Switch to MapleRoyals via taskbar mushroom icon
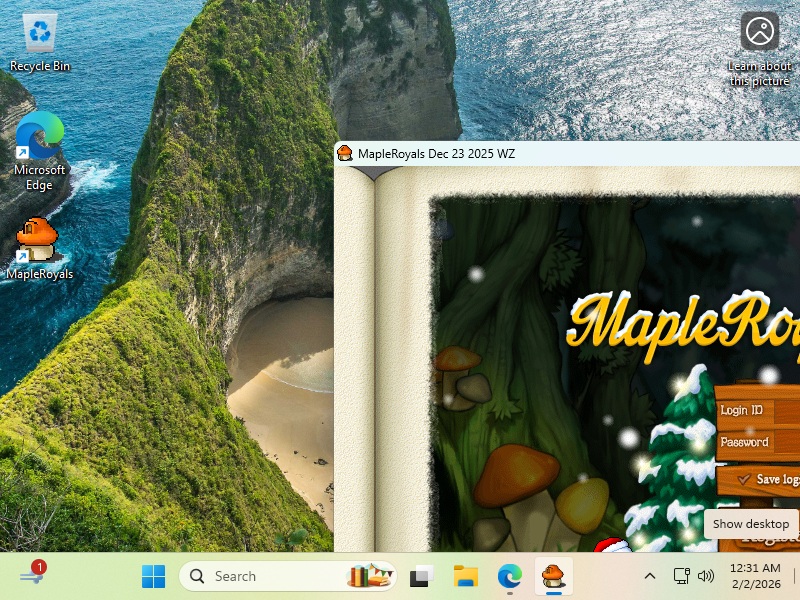 553,576
